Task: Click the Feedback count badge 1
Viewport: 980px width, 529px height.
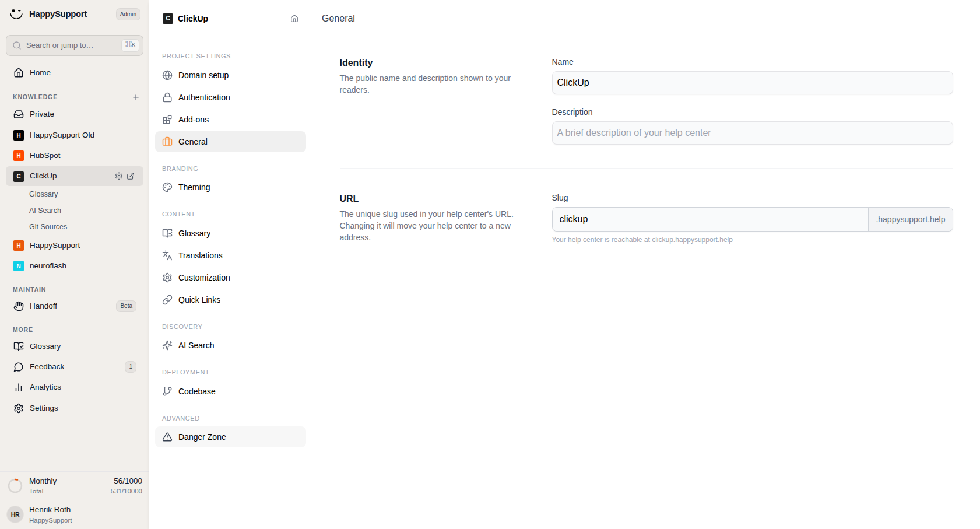Action: click(x=131, y=367)
